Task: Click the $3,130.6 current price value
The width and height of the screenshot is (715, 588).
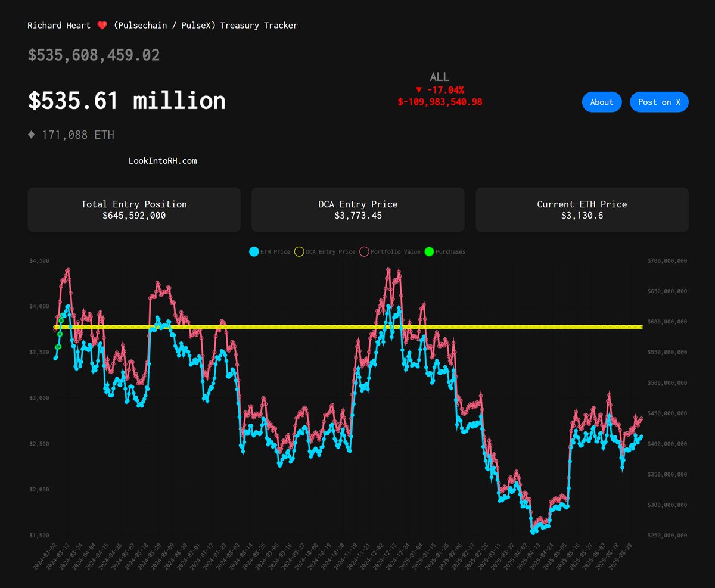Action: (x=582, y=216)
